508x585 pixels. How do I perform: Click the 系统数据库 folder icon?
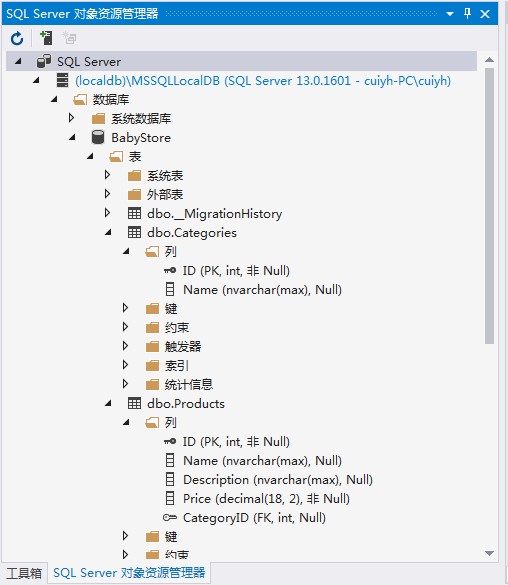pos(98,119)
